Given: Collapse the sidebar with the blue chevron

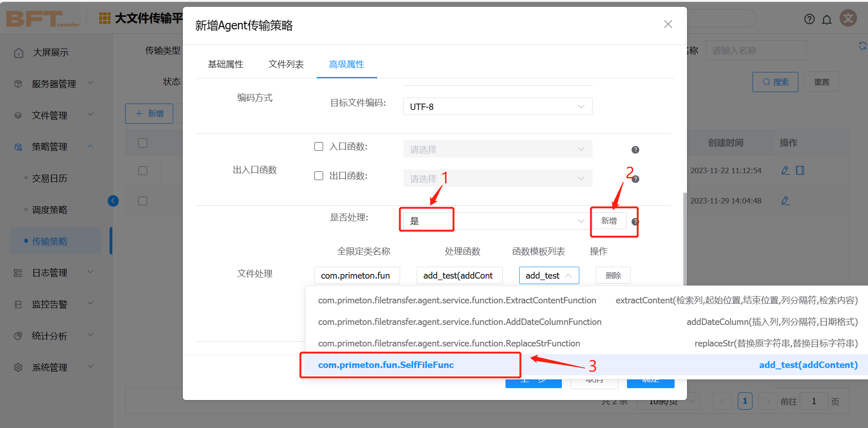Looking at the screenshot, I should coord(113,201).
